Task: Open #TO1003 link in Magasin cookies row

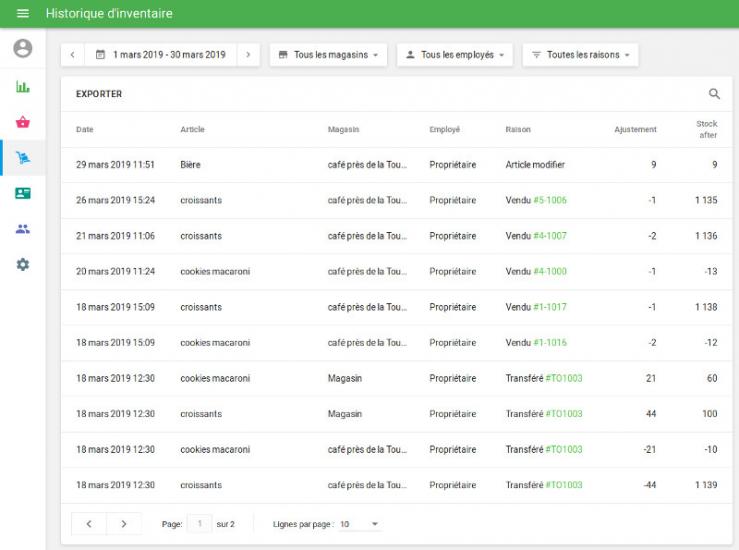Action: pyautogui.click(x=564, y=378)
